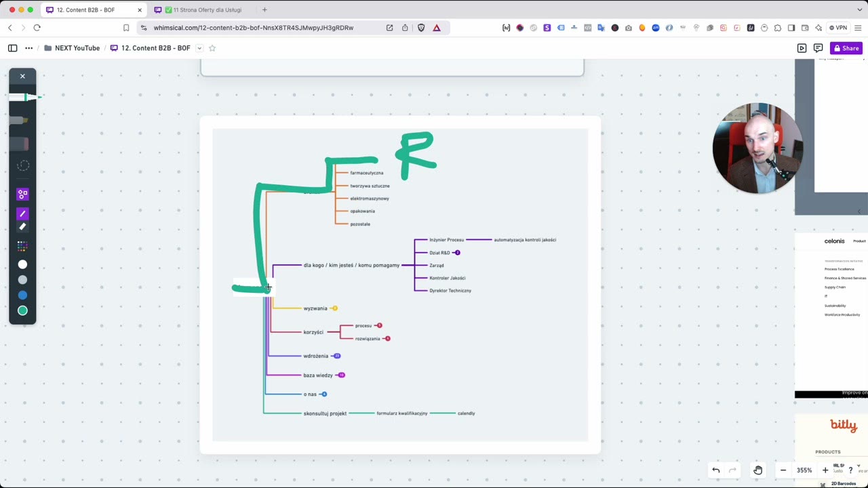Zoom out with the minus button
This screenshot has height=488, width=868.
[783, 470]
